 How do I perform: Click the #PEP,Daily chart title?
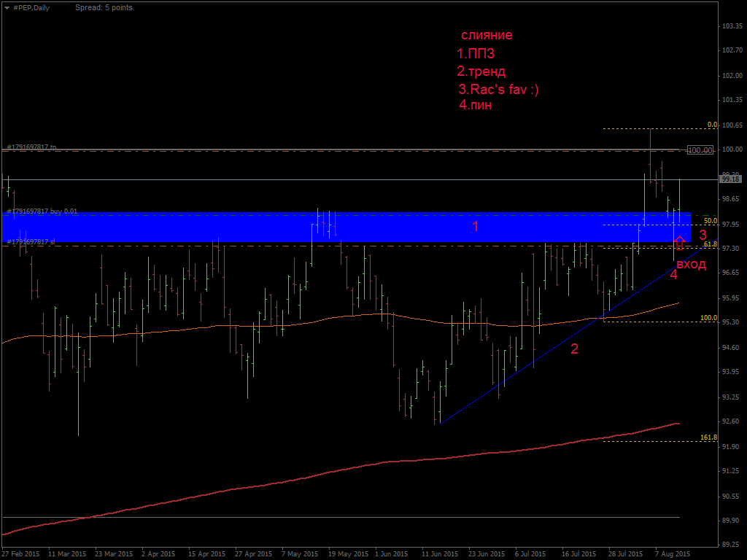point(31,7)
